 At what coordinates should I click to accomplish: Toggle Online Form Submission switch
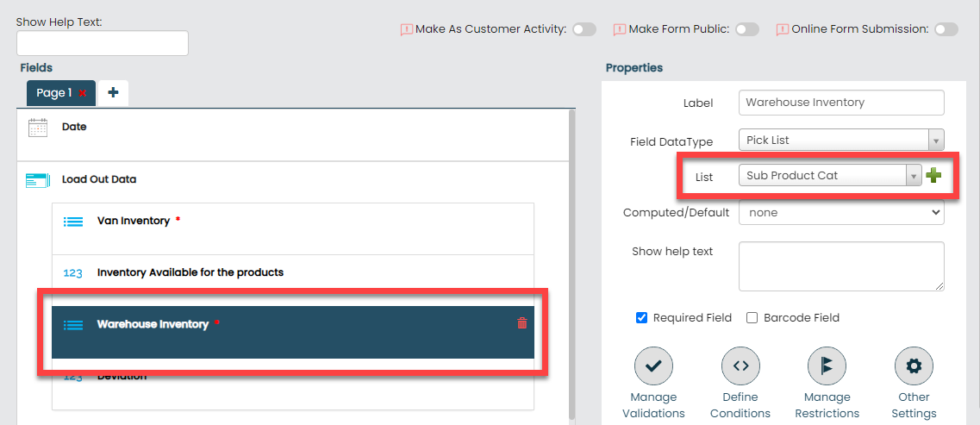tap(946, 29)
